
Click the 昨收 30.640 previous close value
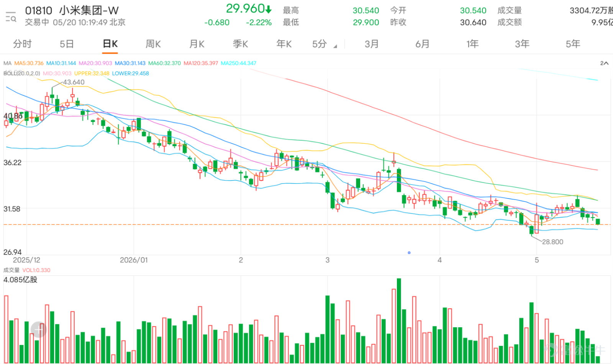473,23
